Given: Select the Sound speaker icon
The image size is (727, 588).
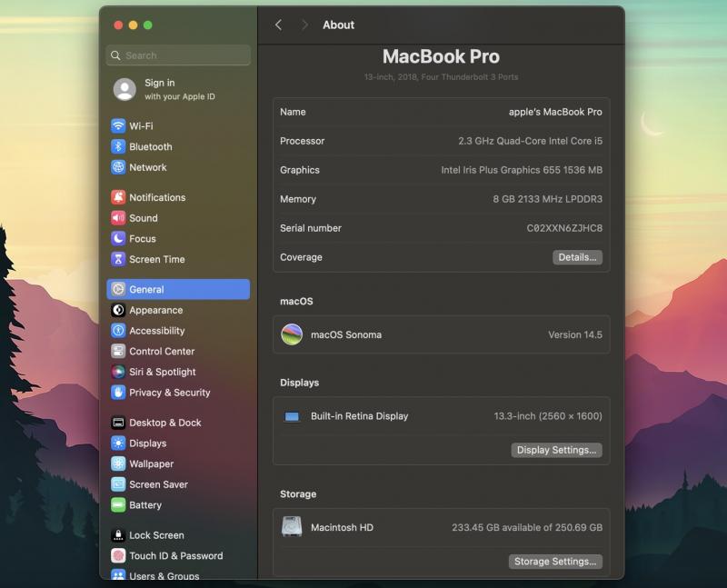Looking at the screenshot, I should click(118, 217).
